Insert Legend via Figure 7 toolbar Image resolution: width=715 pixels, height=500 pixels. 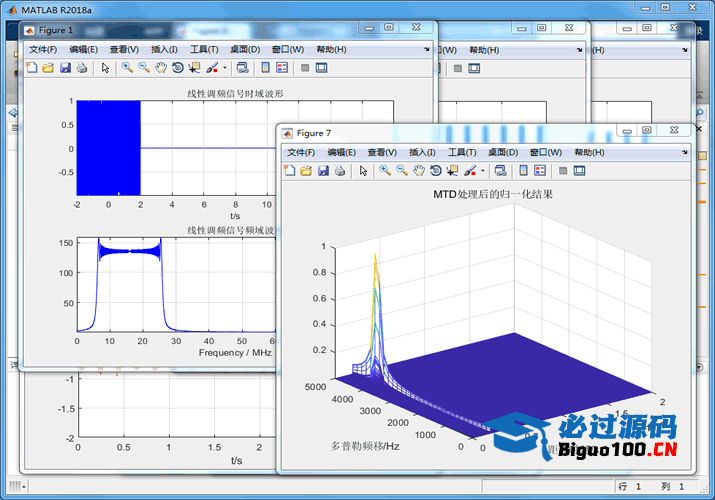[540, 171]
